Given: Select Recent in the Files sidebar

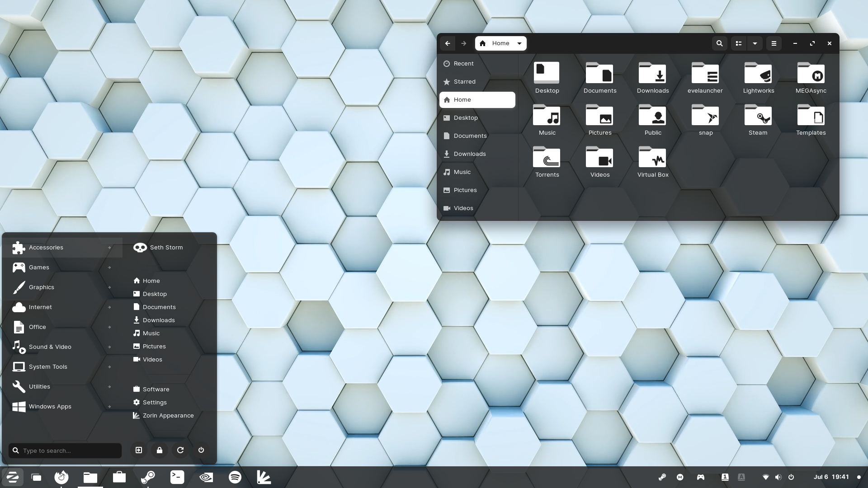Looking at the screenshot, I should click(477, 64).
